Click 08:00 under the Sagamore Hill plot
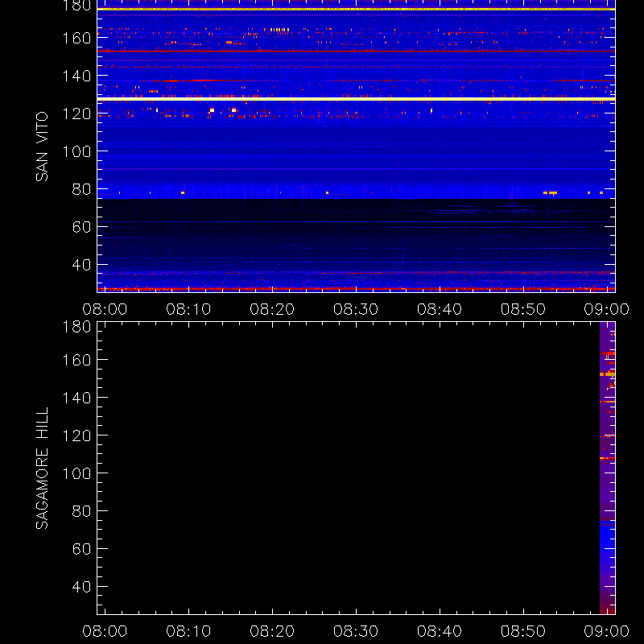The image size is (644, 644). coord(105,631)
